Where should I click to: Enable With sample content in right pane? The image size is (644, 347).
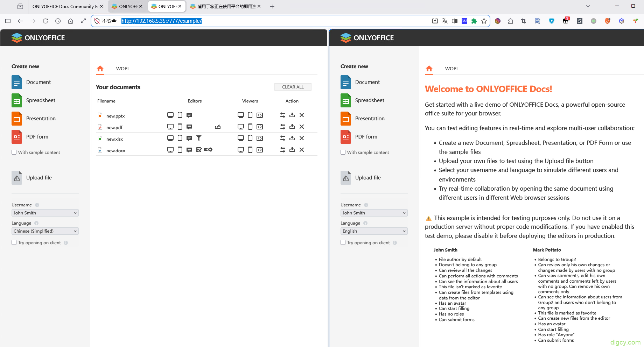(x=343, y=152)
